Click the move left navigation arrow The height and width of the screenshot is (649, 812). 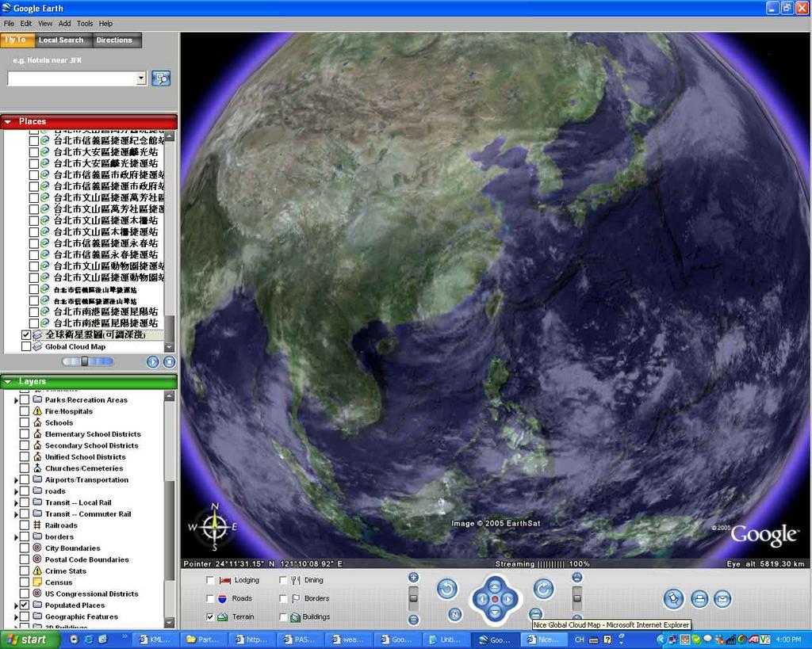pyautogui.click(x=481, y=599)
